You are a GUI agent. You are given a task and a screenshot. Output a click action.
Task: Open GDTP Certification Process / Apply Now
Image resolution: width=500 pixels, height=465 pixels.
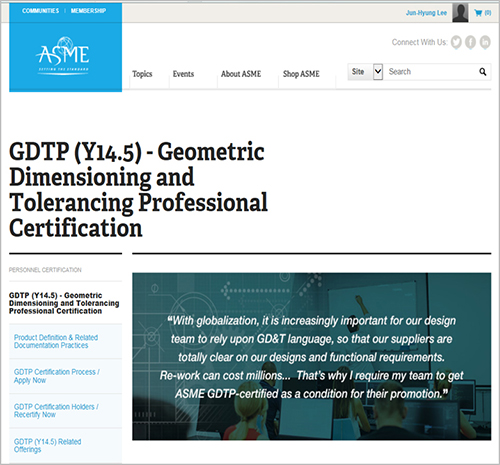(57, 376)
